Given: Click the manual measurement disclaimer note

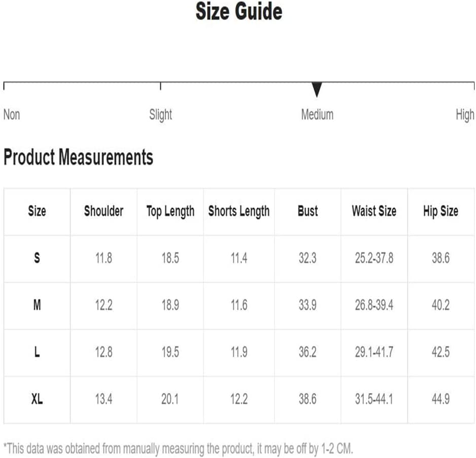Looking at the screenshot, I should (178, 449).
